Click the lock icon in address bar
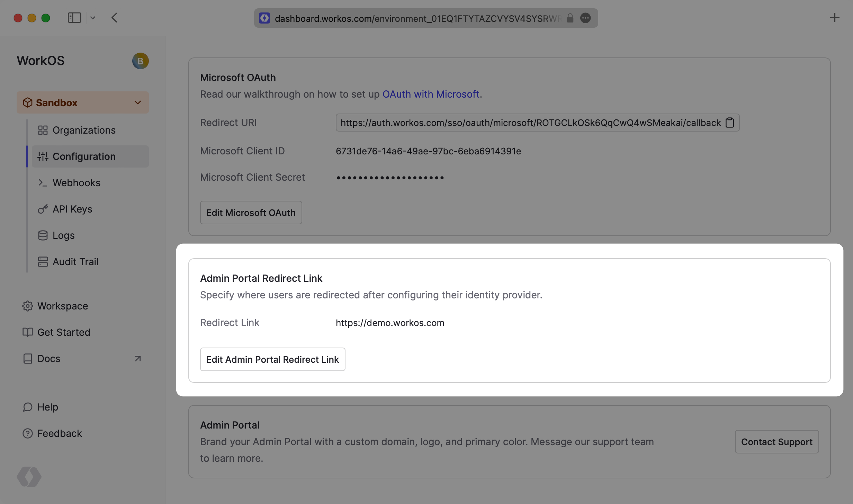Image resolution: width=853 pixels, height=504 pixels. (x=570, y=18)
